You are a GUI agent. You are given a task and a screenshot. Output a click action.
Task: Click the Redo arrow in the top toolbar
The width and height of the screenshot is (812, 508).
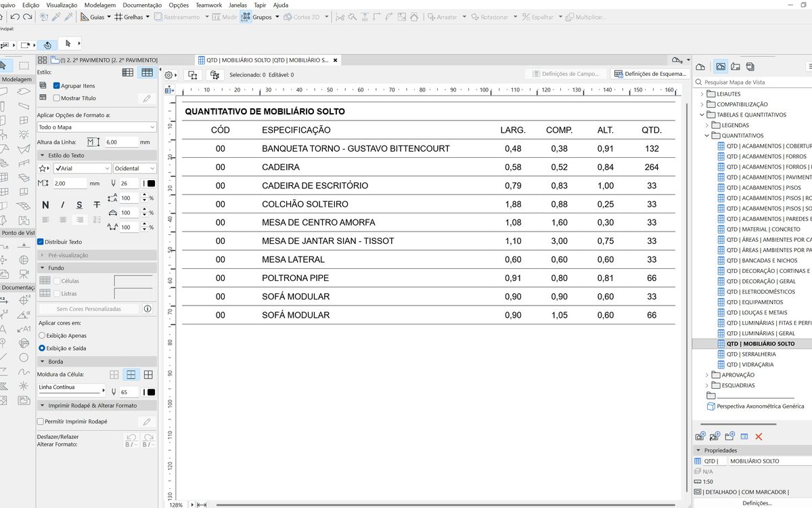tap(27, 16)
